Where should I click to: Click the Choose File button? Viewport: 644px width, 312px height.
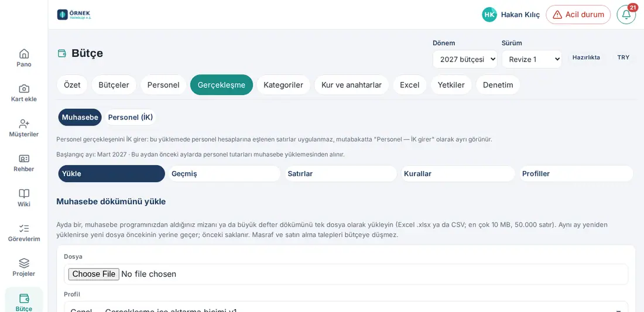(x=94, y=274)
